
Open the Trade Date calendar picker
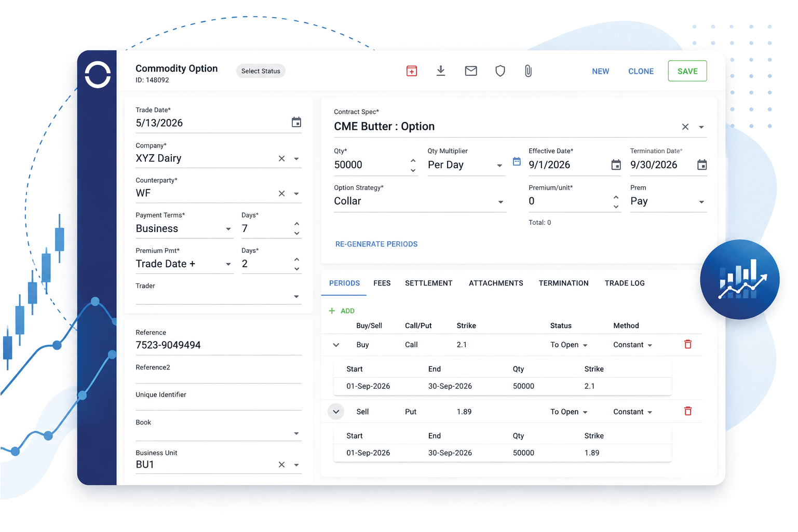click(296, 122)
